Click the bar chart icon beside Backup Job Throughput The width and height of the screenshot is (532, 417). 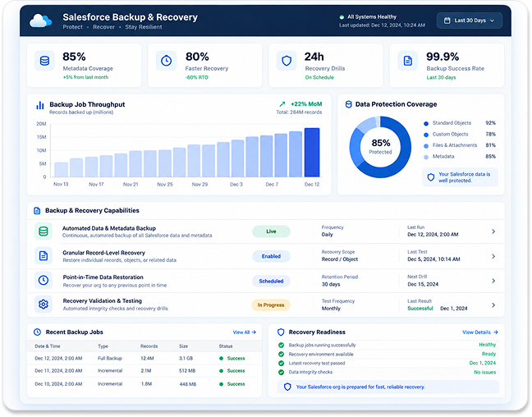tap(40, 105)
